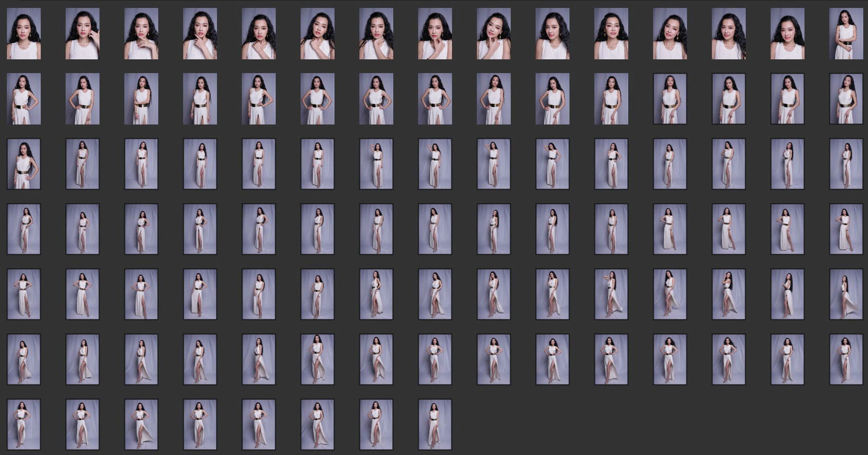Image resolution: width=868 pixels, height=455 pixels.
Task: Pick the fifth thumbnail in the second row
Action: (x=259, y=99)
